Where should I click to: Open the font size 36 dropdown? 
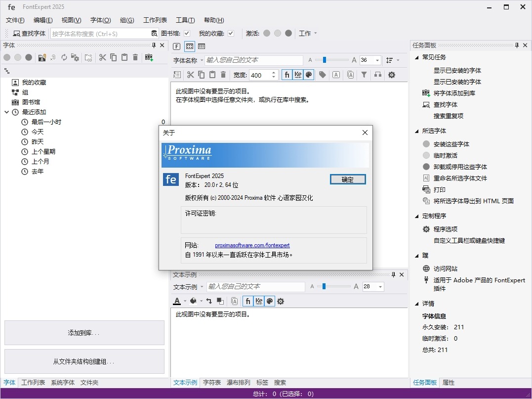[x=377, y=60]
